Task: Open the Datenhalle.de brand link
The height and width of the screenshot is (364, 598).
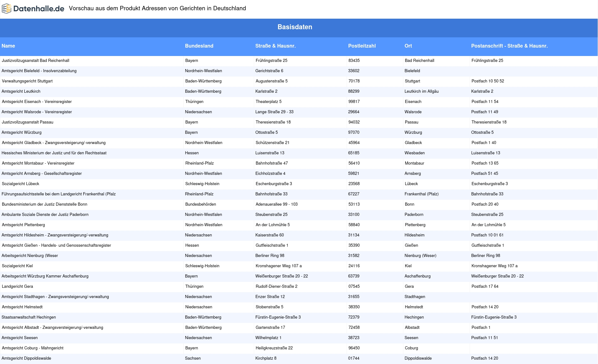Action: [33, 9]
